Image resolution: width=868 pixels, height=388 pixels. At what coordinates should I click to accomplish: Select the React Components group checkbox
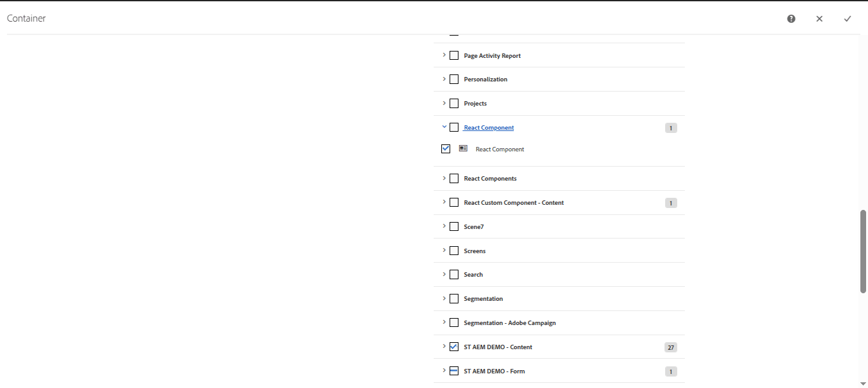pyautogui.click(x=454, y=179)
